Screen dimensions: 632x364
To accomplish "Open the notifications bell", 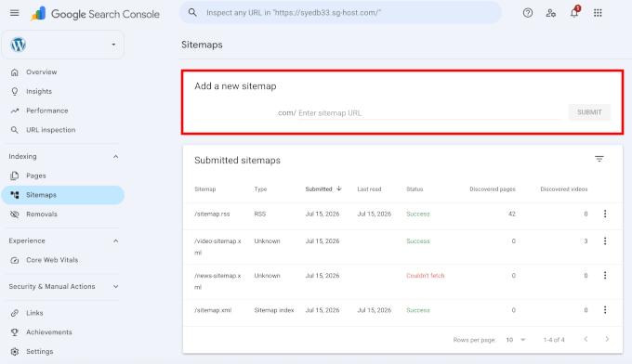I will click(574, 12).
